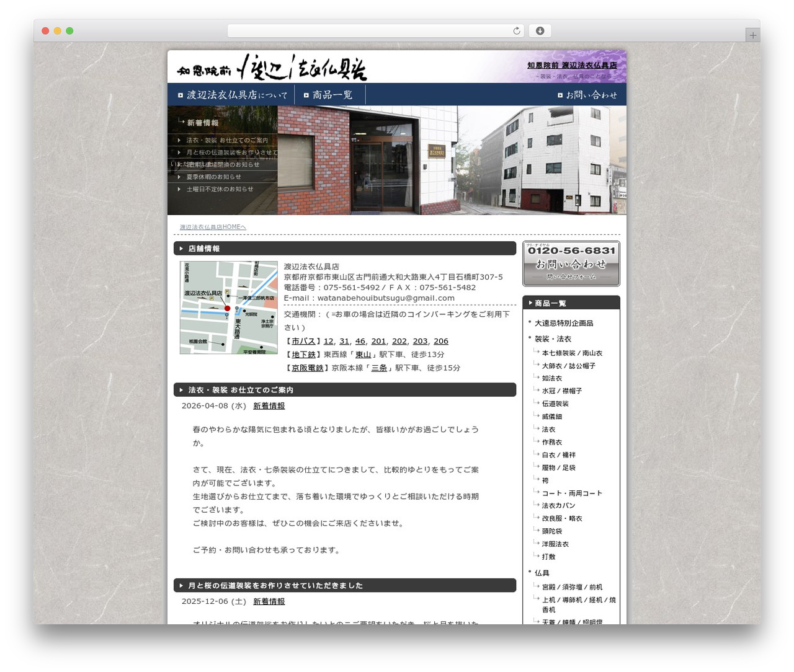Open 大遠忌特別企画品 in the sidebar

coord(564,323)
